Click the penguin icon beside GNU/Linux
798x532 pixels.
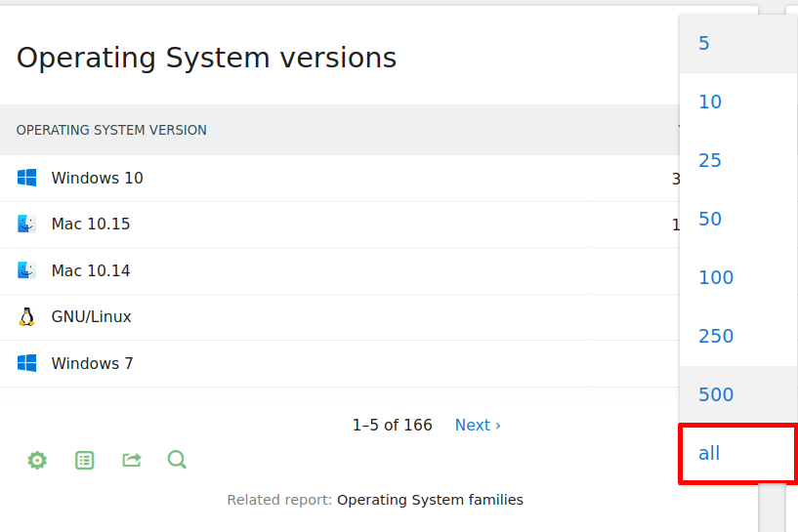pyautogui.click(x=27, y=317)
